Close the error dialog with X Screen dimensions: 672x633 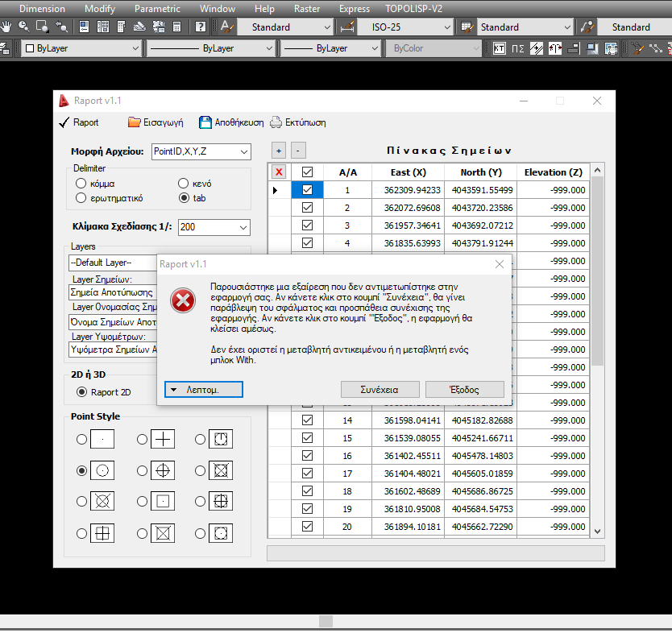click(x=500, y=264)
